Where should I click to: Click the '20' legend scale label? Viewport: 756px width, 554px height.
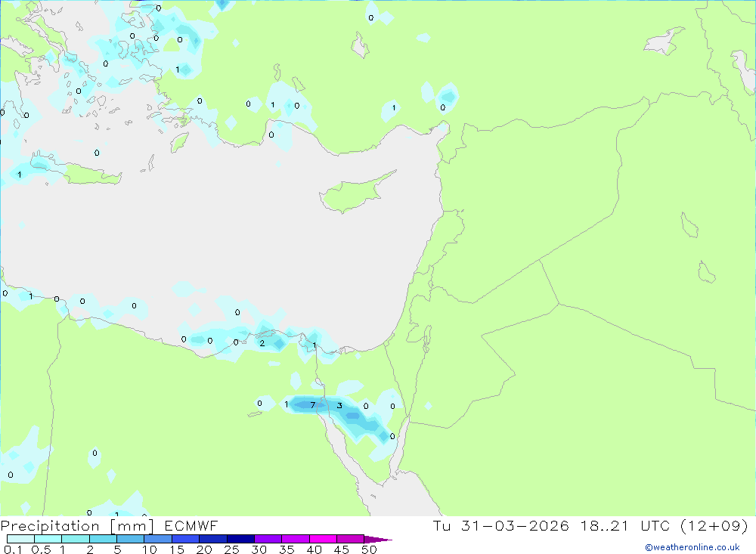click(x=204, y=549)
